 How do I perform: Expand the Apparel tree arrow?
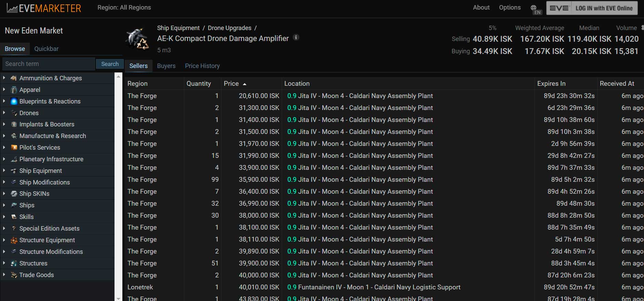click(4, 90)
